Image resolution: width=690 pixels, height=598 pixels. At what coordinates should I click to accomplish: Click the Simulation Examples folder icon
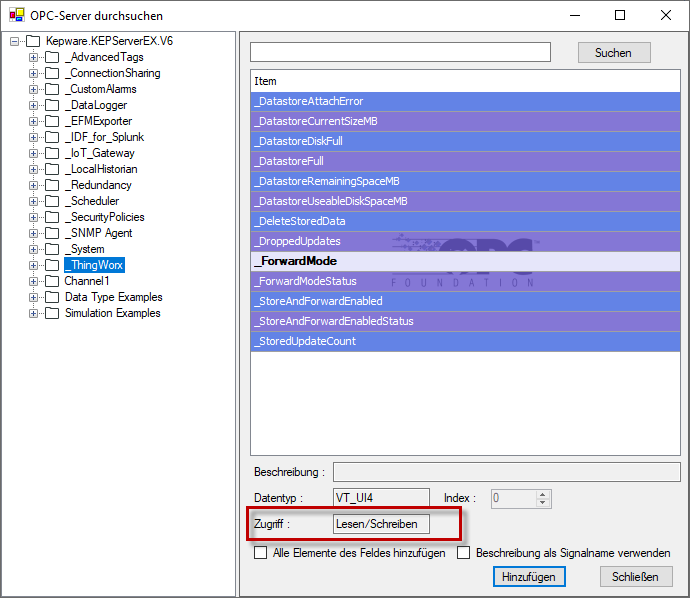(52, 313)
